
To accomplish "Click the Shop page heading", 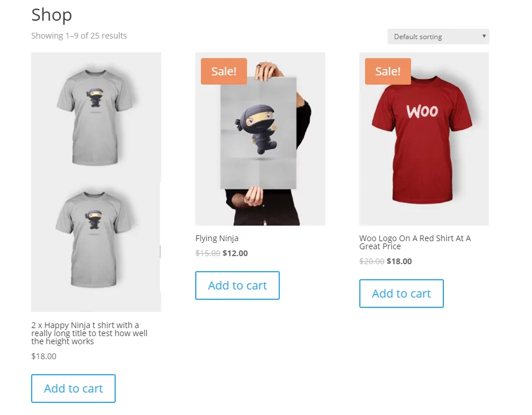I will 52,16.
